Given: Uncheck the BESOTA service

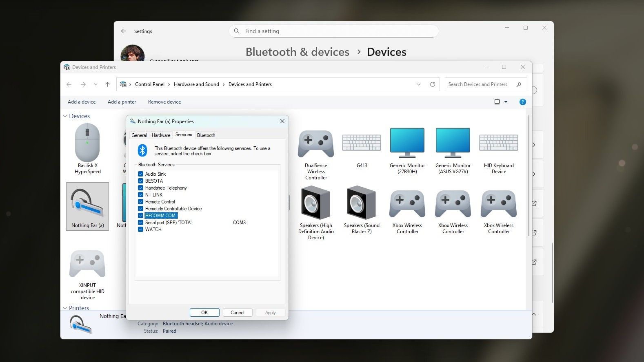Looking at the screenshot, I should tap(140, 181).
